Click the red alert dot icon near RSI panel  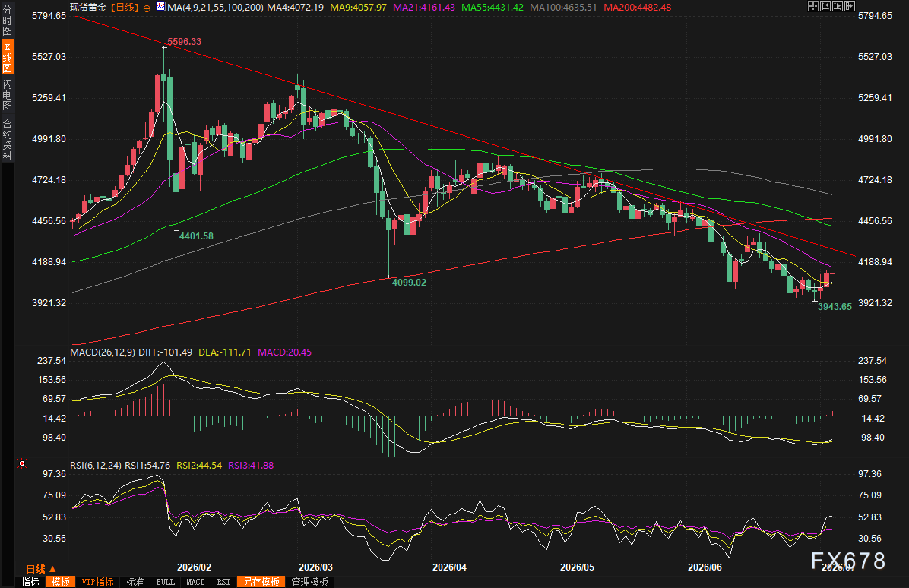[22, 463]
